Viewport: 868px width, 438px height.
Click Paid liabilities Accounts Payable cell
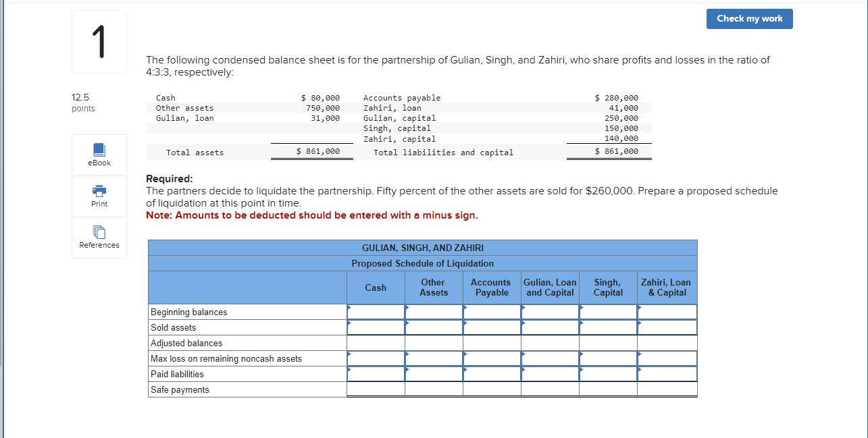[x=492, y=374]
